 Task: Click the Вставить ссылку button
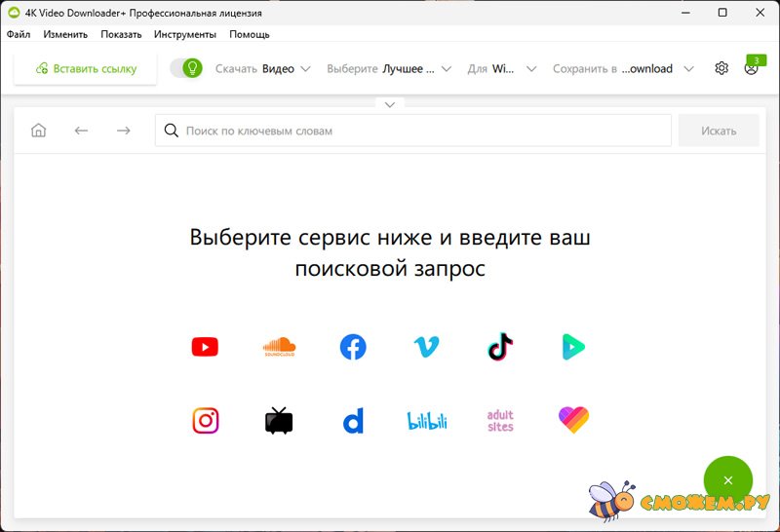point(86,69)
